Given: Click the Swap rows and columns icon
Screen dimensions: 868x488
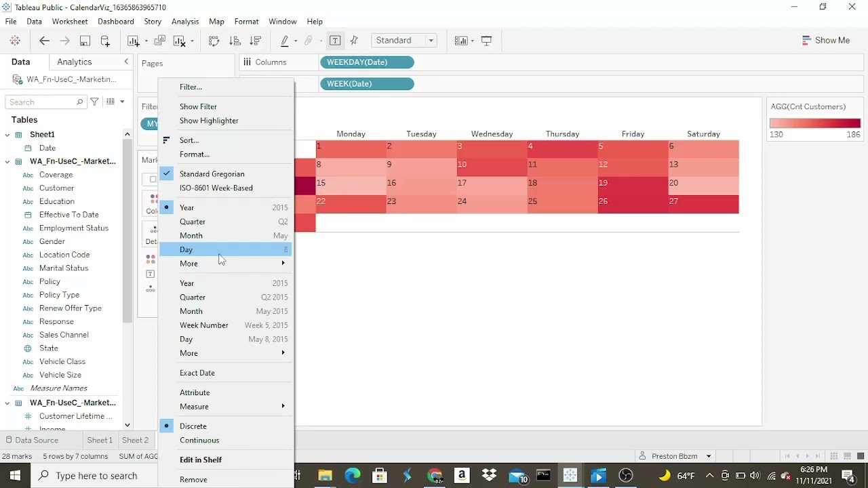Looking at the screenshot, I should tap(214, 41).
